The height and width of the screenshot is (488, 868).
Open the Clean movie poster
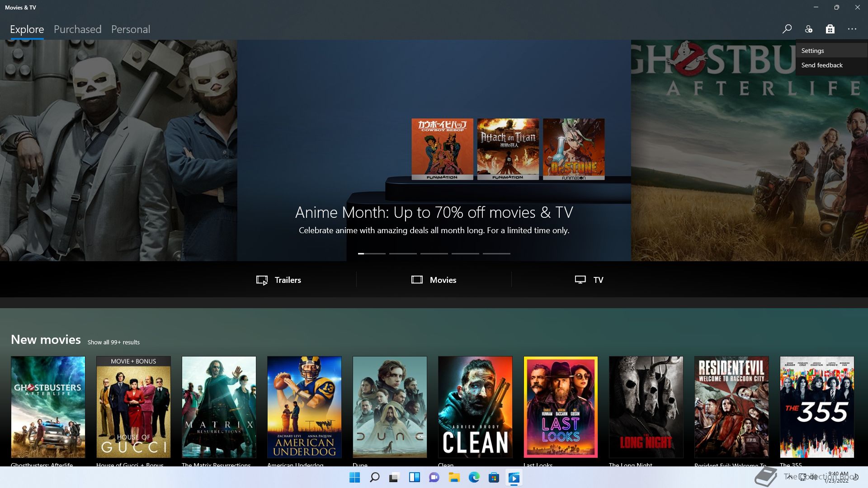point(475,407)
